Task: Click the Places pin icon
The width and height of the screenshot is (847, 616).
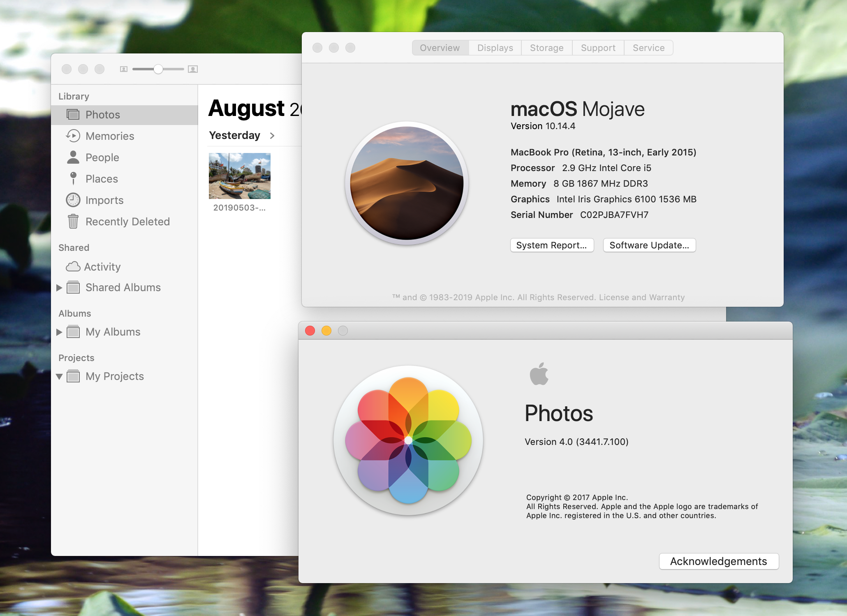Action: click(x=73, y=178)
